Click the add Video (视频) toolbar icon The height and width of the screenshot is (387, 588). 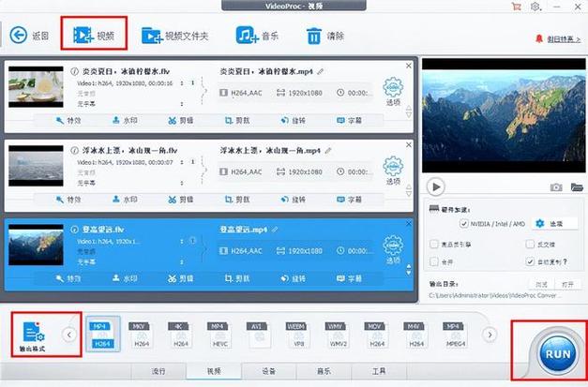83,36
